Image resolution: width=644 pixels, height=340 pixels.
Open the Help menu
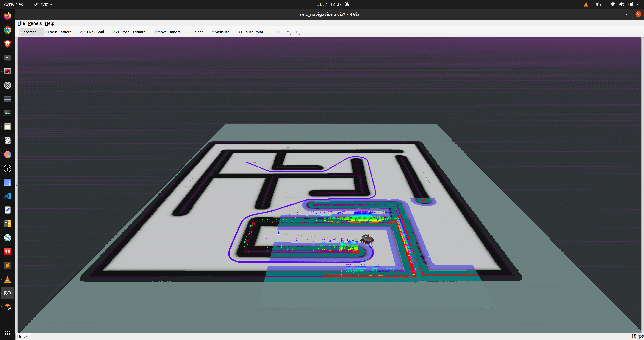(50, 23)
